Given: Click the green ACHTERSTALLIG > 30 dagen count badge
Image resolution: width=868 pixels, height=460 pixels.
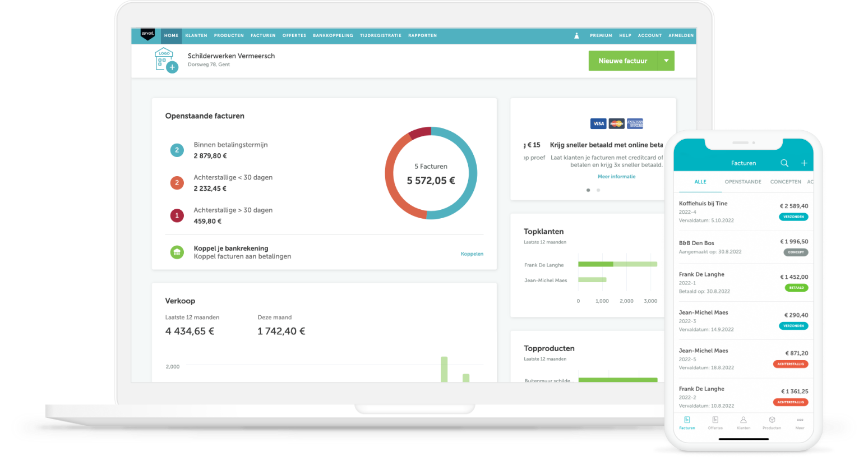Looking at the screenshot, I should [x=177, y=215].
